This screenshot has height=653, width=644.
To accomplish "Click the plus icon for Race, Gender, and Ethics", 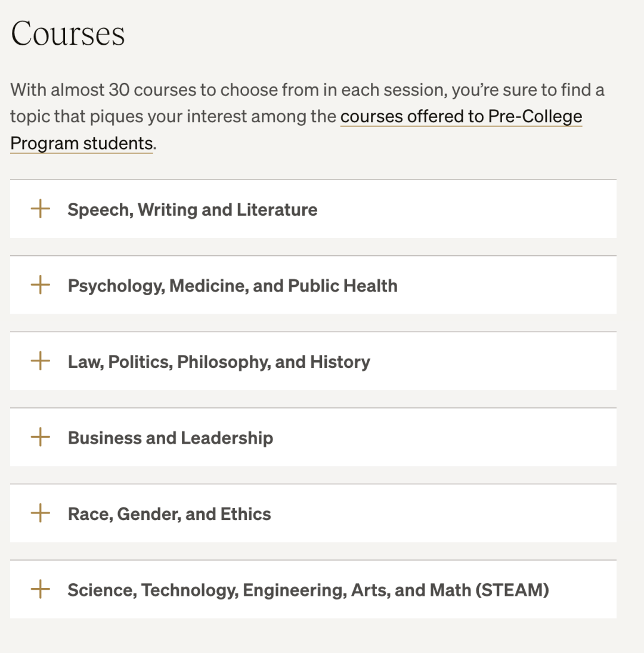I will [x=40, y=513].
